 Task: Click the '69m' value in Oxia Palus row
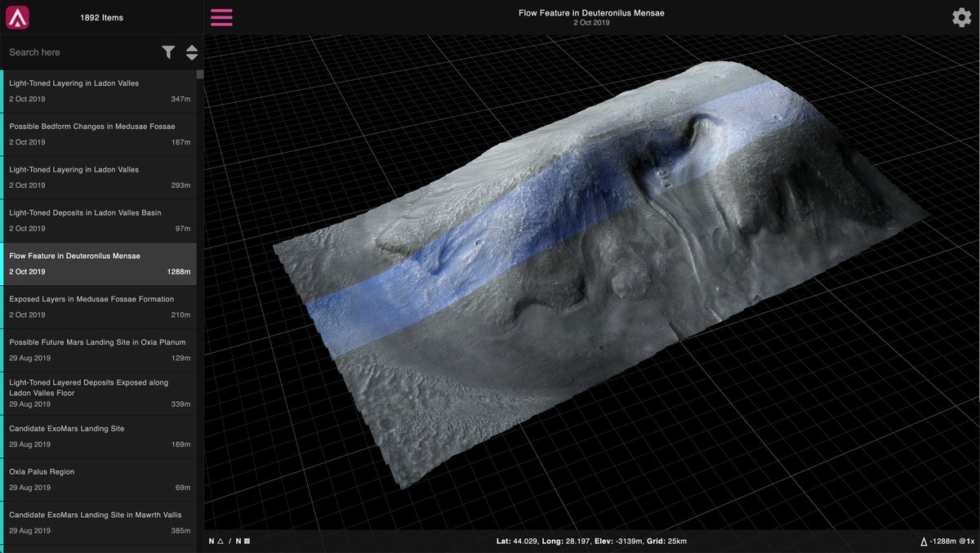[183, 488]
